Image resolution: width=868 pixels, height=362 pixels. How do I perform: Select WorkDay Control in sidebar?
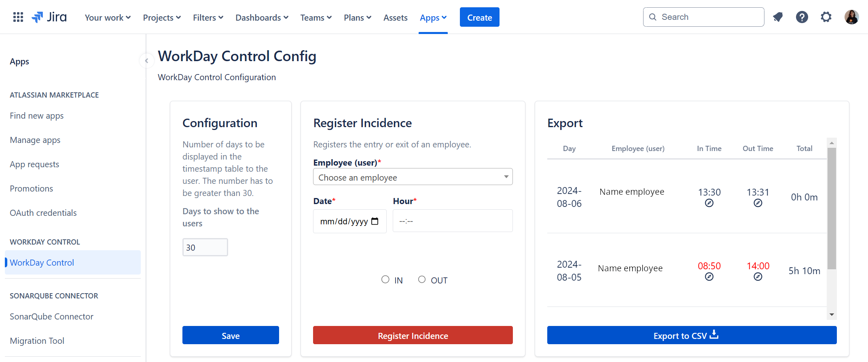click(73, 262)
